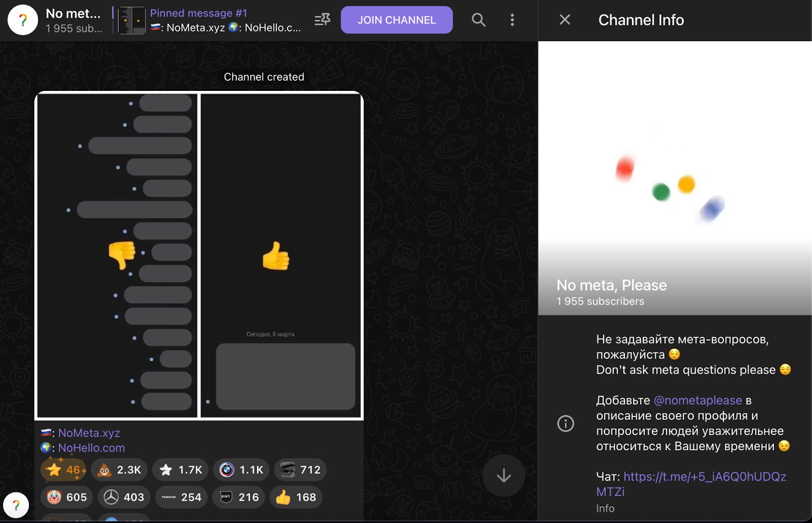Image resolution: width=812 pixels, height=523 pixels.
Task: Add the white star reaction showing 1.7K
Action: 181,470
